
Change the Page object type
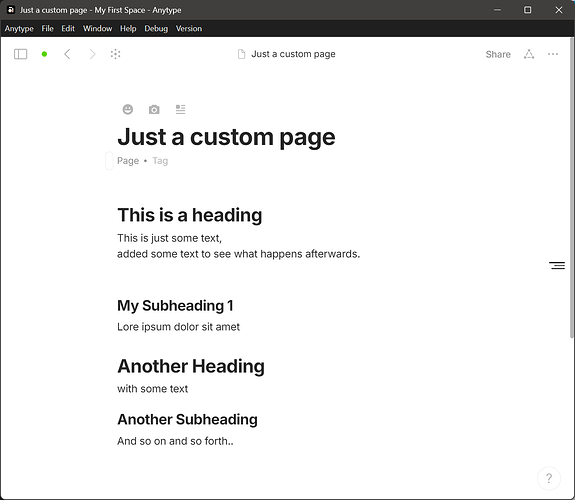click(128, 161)
